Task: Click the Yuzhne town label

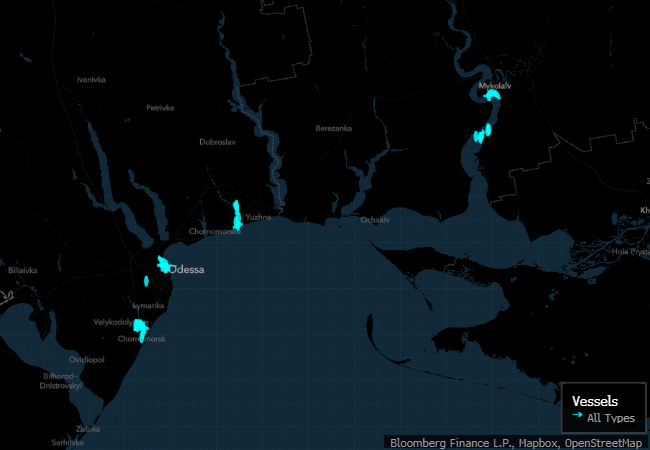Action: click(258, 217)
